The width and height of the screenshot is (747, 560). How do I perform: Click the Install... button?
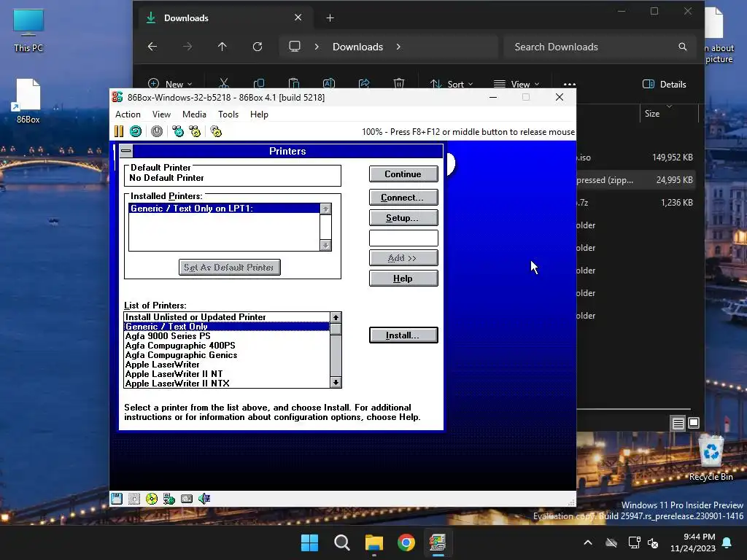[403, 335]
